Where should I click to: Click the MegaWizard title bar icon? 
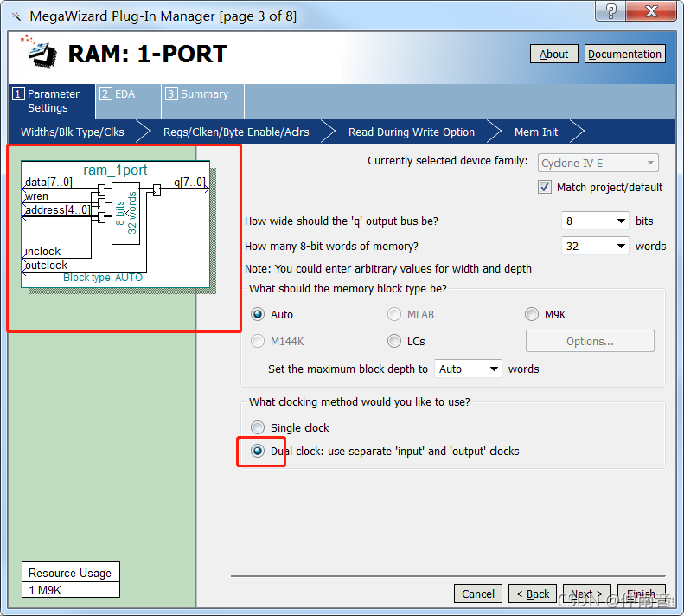(x=16, y=16)
